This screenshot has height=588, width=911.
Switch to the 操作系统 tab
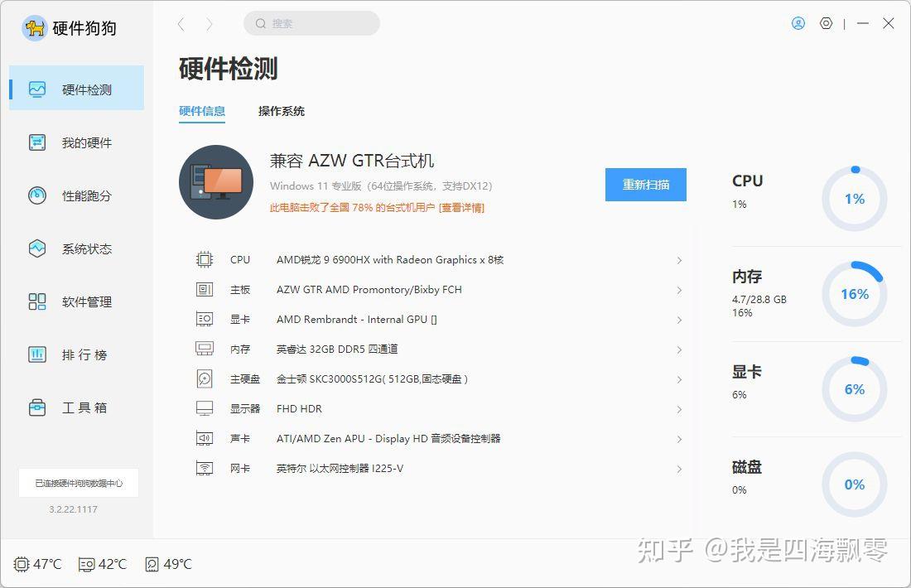tap(282, 110)
